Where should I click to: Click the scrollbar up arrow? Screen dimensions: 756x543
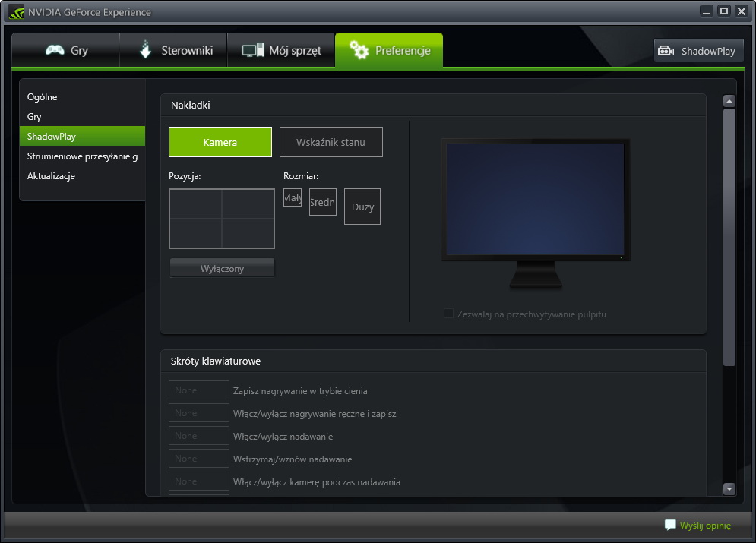click(x=729, y=101)
